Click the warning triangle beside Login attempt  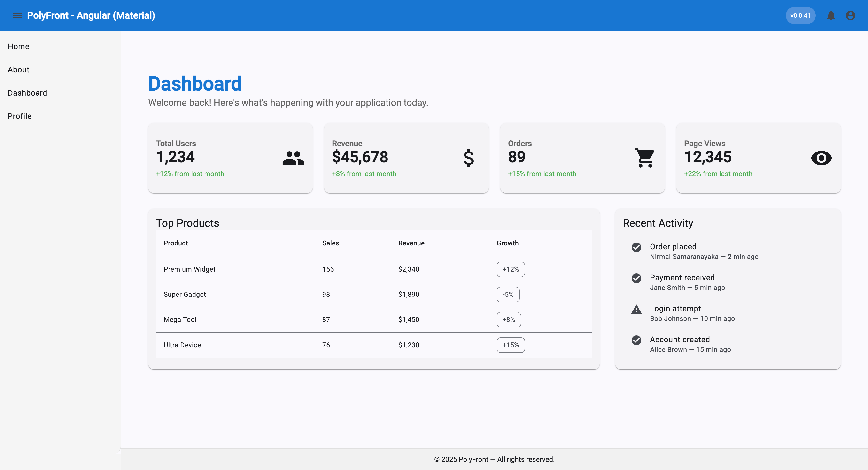(x=636, y=309)
